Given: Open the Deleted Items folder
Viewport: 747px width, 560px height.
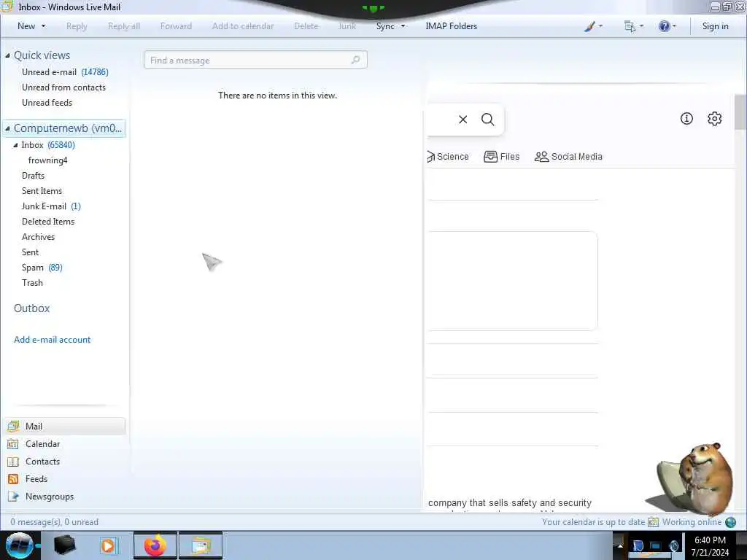Looking at the screenshot, I should coord(48,221).
